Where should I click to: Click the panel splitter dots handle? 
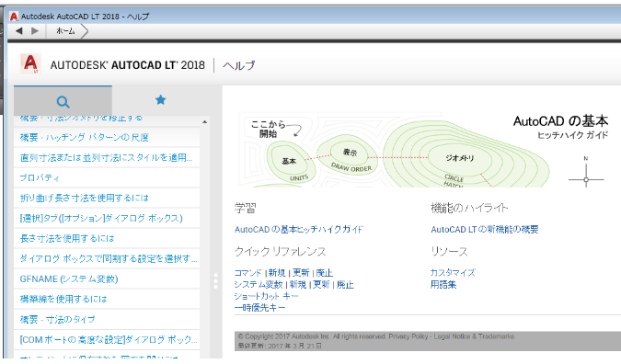tap(215, 280)
